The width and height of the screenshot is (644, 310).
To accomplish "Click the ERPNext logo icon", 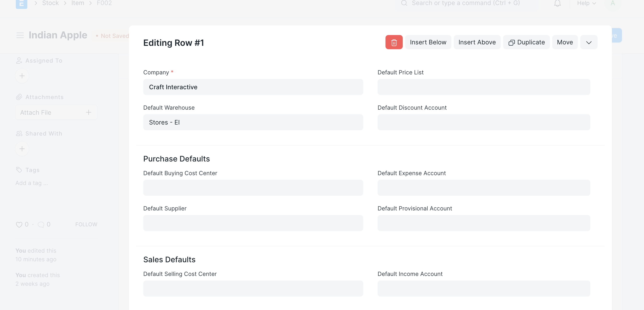I will (22, 3).
